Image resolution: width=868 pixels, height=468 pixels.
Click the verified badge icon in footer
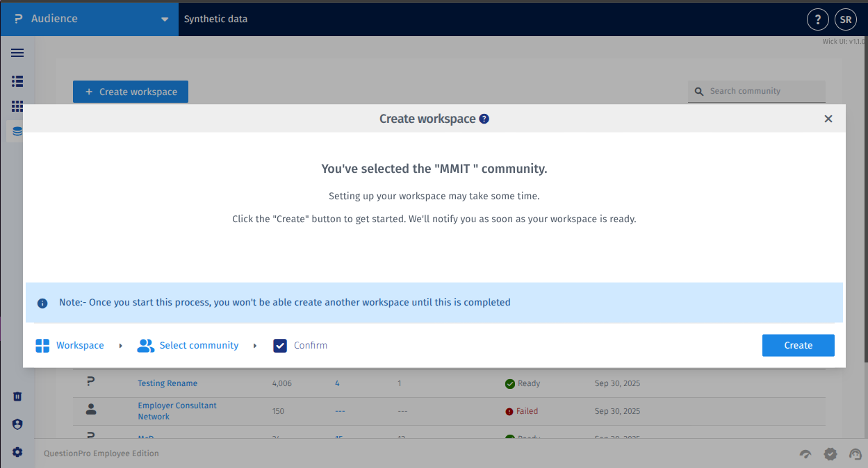830,454
